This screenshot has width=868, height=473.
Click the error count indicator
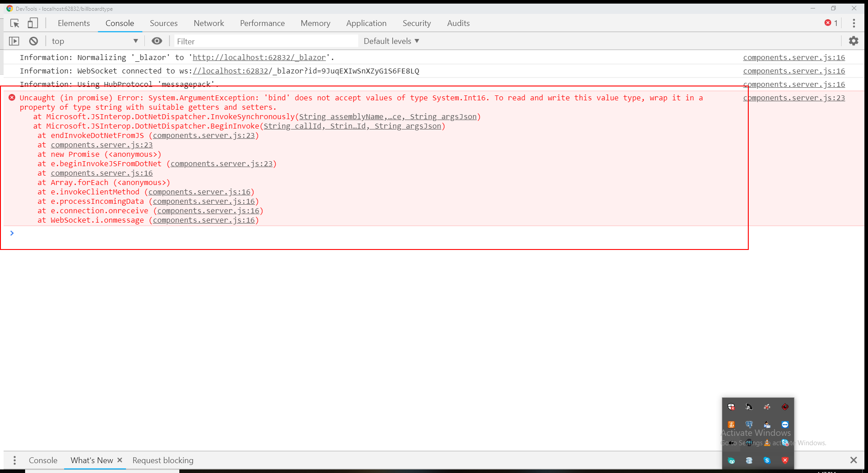pos(830,23)
